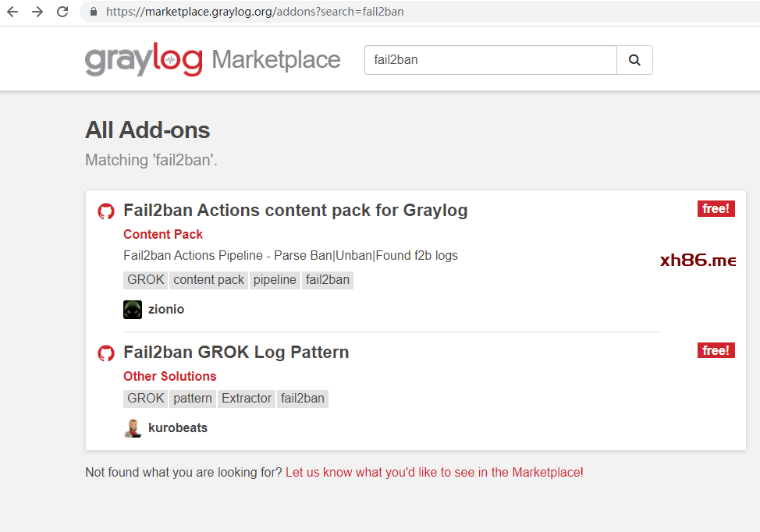
Task: Click the padlock icon in address bar
Action: click(x=94, y=12)
